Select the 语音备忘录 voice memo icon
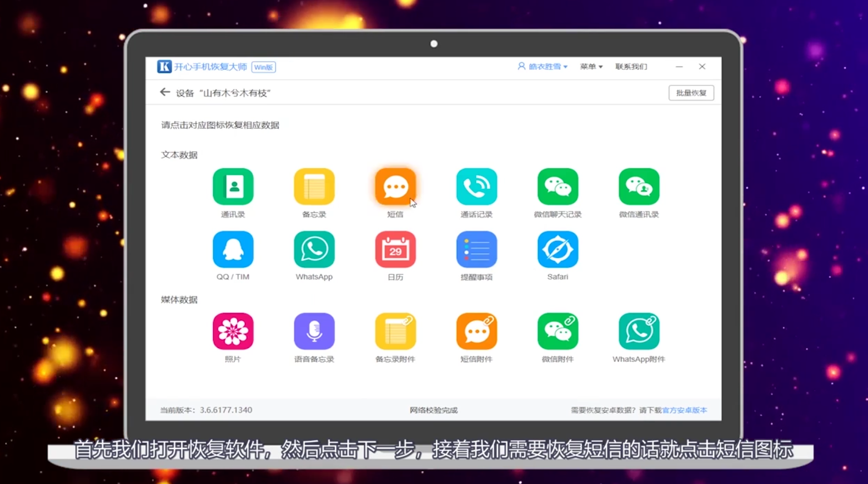The height and width of the screenshot is (484, 868). click(314, 331)
